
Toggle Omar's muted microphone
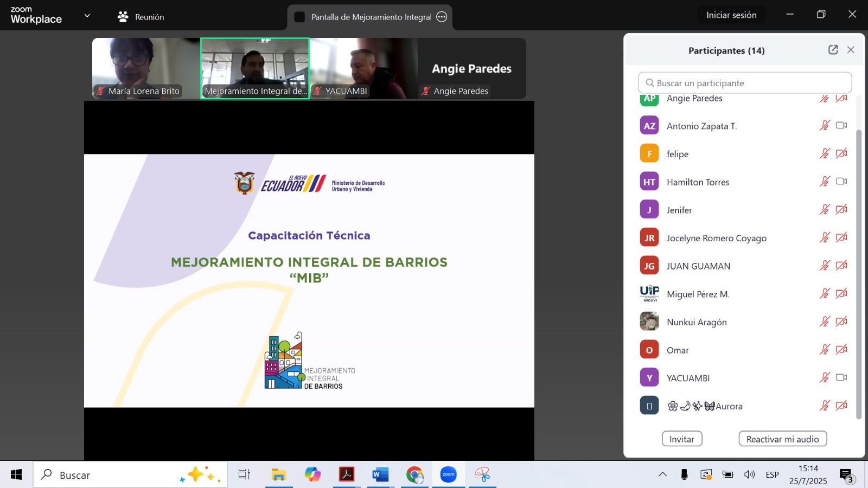pos(824,350)
